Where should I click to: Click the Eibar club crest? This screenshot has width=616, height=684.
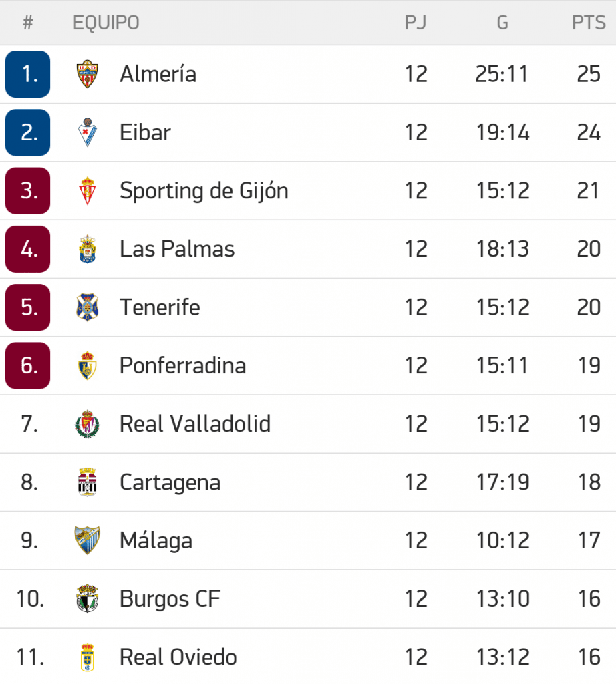click(x=88, y=132)
